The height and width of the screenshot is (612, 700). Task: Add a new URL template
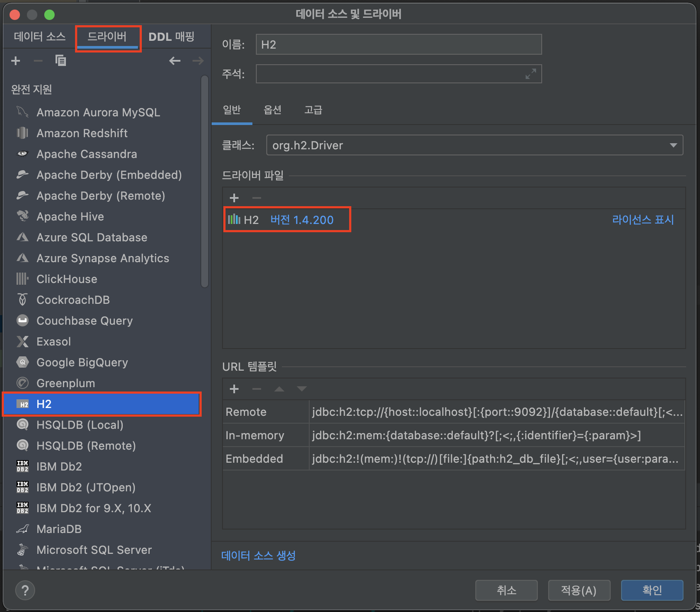pyautogui.click(x=234, y=389)
